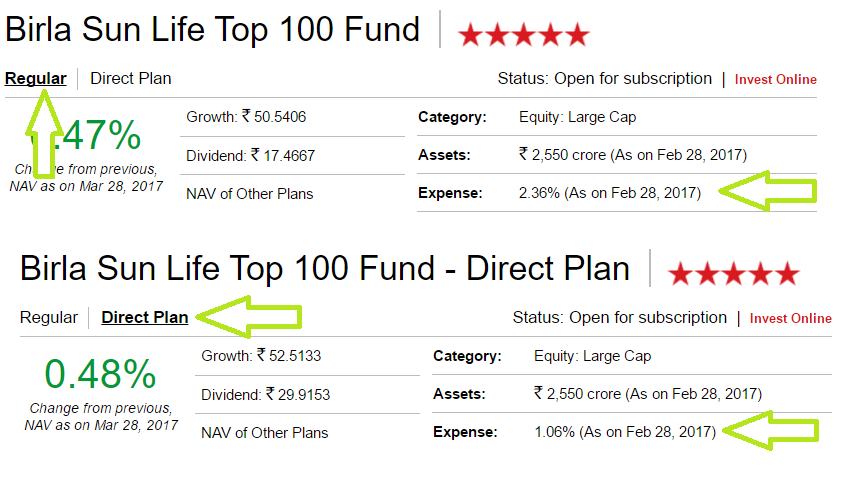Click the five-star rating of Top 100 Fund

coord(524,35)
